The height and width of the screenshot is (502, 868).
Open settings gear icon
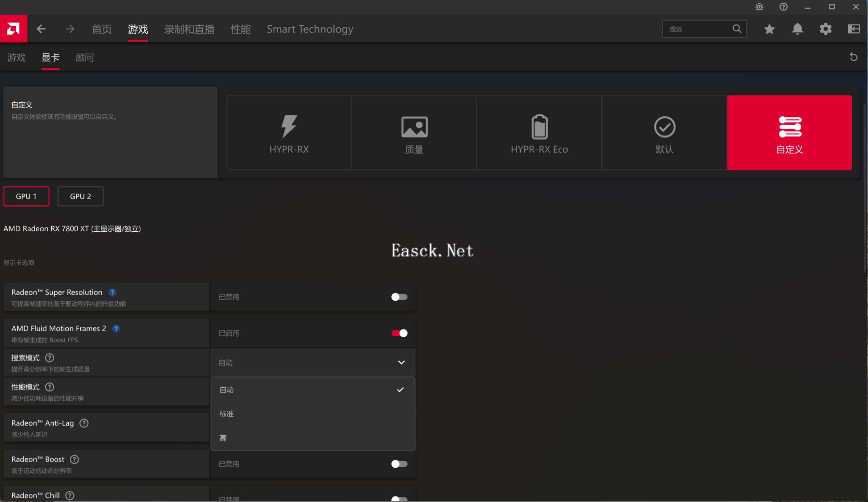825,29
